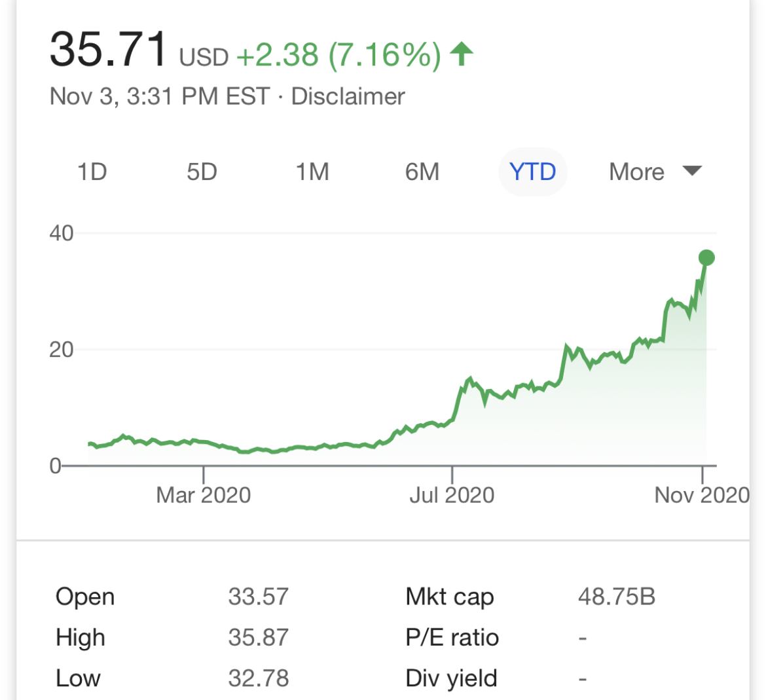Screen dimensions: 766x700
Task: Click the Open value 33.57
Action: point(258,597)
